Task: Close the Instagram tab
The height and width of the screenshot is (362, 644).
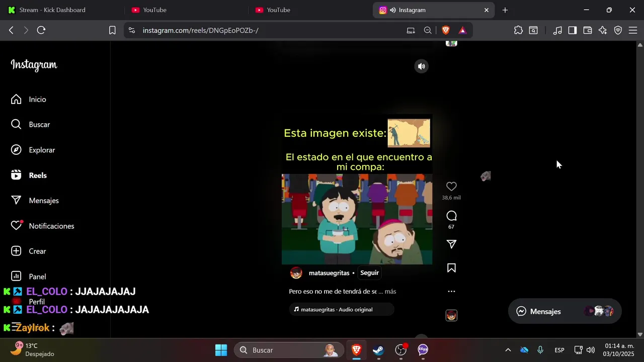Action: [486, 10]
